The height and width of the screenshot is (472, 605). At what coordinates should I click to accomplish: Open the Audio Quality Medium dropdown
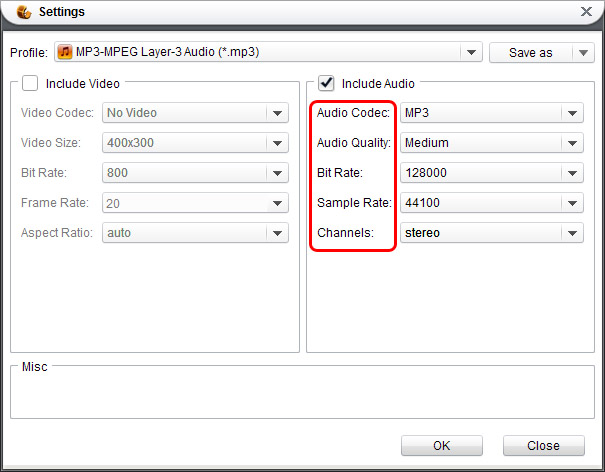click(x=492, y=143)
